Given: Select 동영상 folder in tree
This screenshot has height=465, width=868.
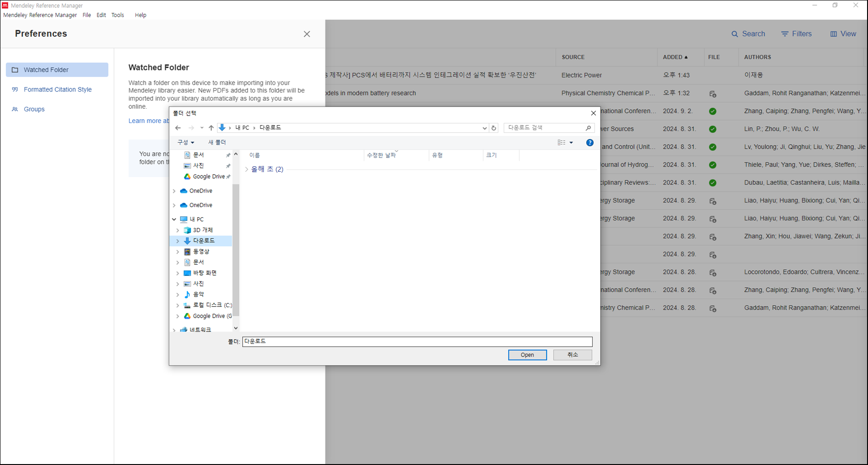Looking at the screenshot, I should tap(197, 252).
